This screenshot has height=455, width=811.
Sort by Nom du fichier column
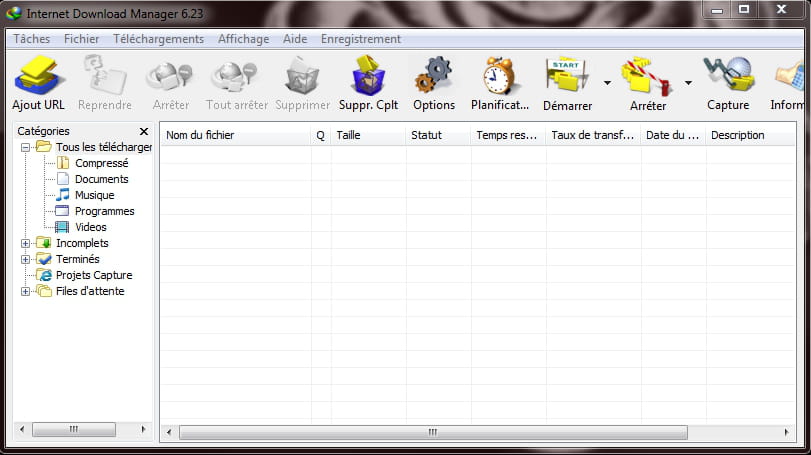(236, 135)
